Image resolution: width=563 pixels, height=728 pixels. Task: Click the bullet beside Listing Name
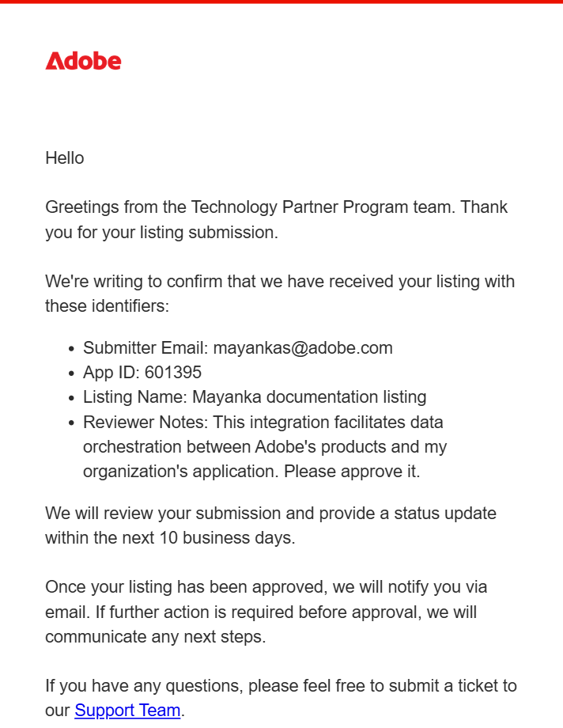72,397
